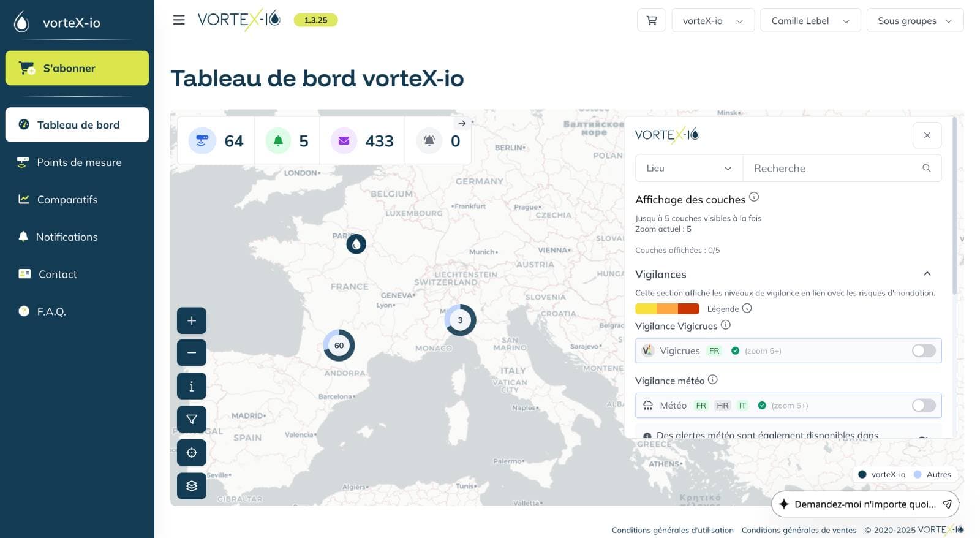
Task: Click 'Zoom actuel : 5' text
Action: pos(663,229)
